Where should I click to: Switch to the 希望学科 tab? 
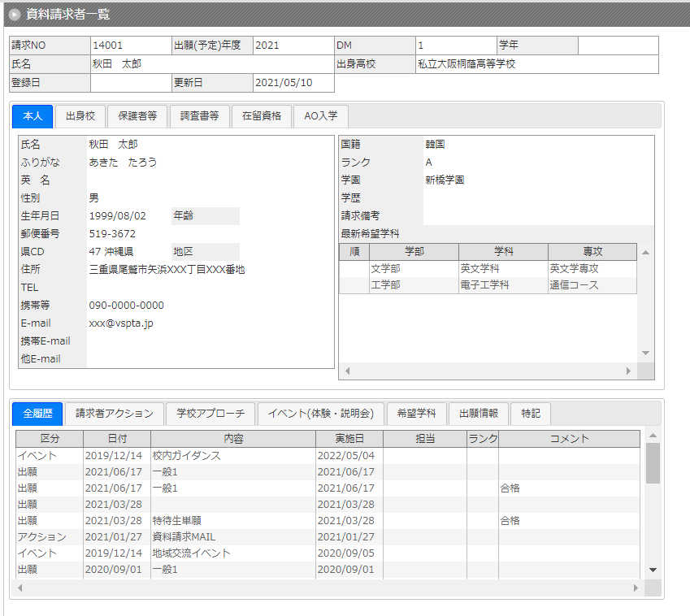pos(416,414)
